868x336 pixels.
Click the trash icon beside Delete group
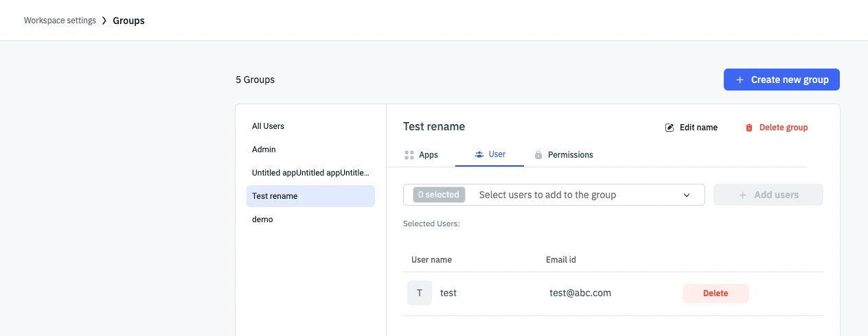pyautogui.click(x=749, y=128)
